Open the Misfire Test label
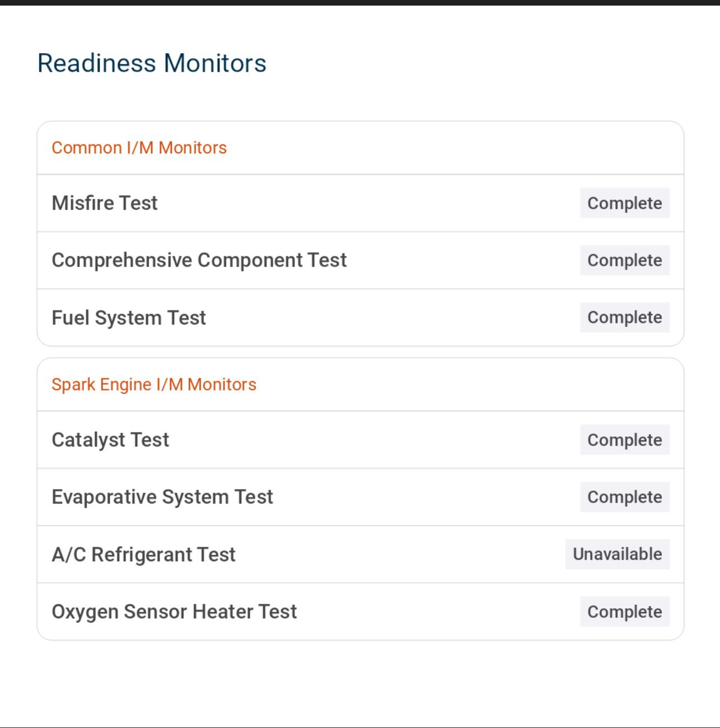 pyautogui.click(x=105, y=203)
